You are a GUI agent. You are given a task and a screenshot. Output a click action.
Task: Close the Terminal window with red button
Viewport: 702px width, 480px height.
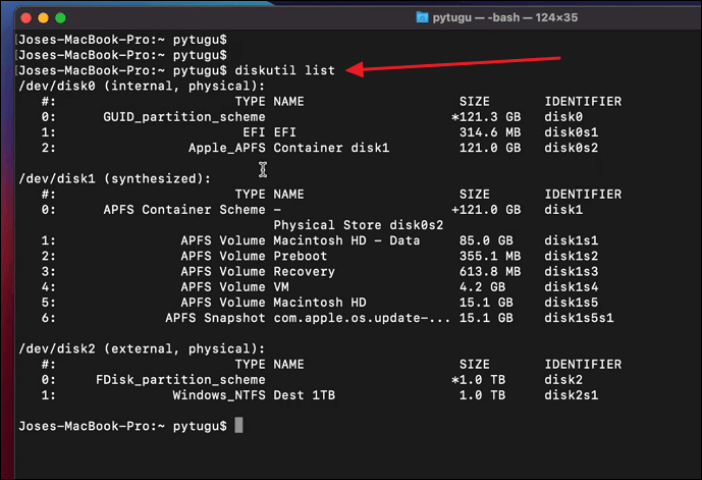point(24,18)
